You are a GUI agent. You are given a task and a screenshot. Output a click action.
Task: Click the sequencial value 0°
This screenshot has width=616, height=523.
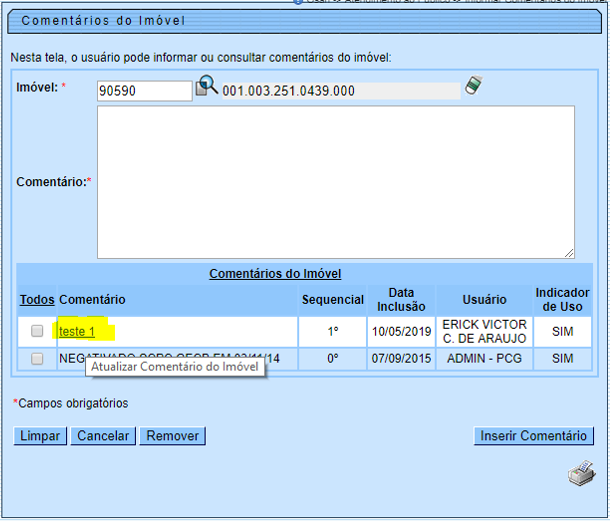[x=333, y=358]
